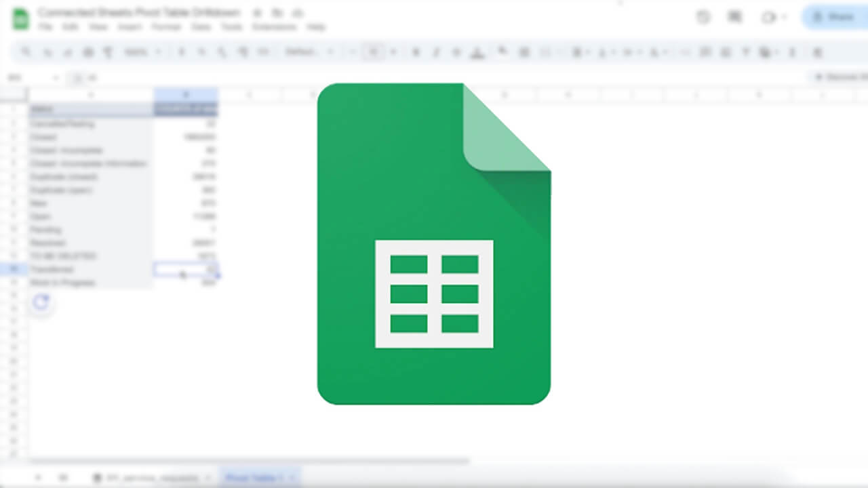
Task: Click the blue Share button
Action: click(x=835, y=18)
